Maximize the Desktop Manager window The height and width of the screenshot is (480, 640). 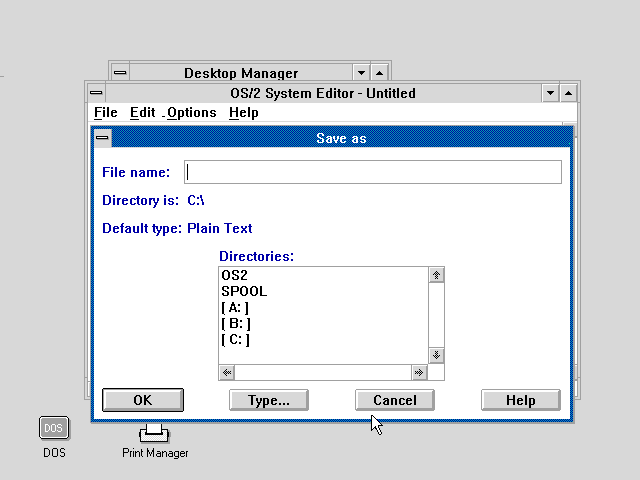coord(380,73)
